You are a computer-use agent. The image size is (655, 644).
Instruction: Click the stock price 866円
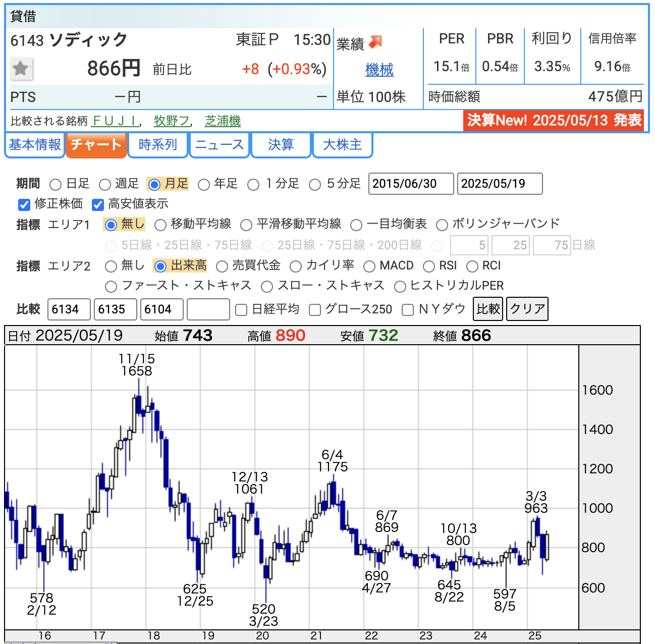[114, 69]
